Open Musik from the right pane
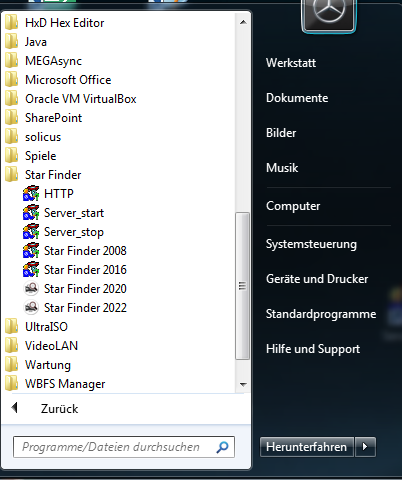The height and width of the screenshot is (481, 402). [282, 168]
